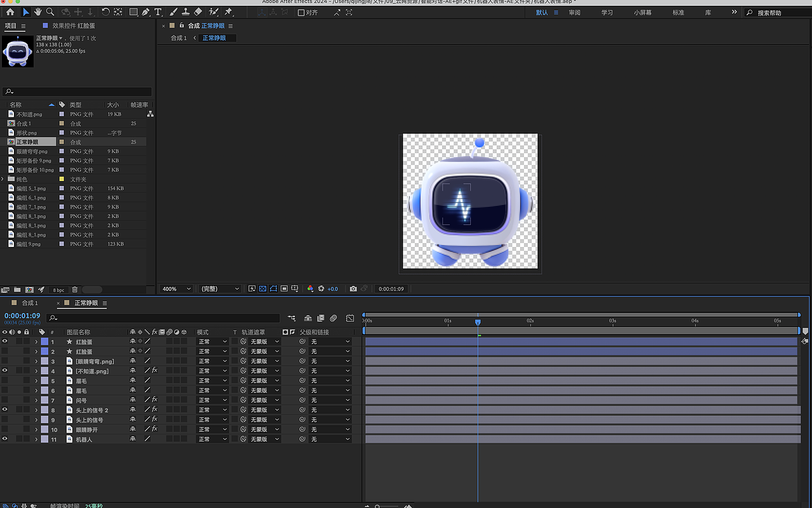Expand layer 1 红脸蛋 properties
Image resolution: width=812 pixels, height=508 pixels.
(36, 342)
